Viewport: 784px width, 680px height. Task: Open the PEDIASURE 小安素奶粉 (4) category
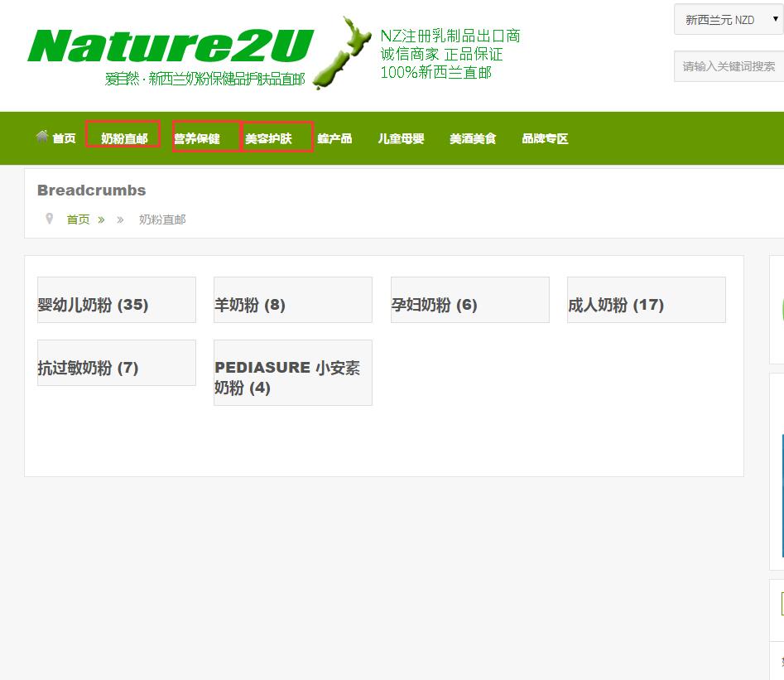point(293,373)
